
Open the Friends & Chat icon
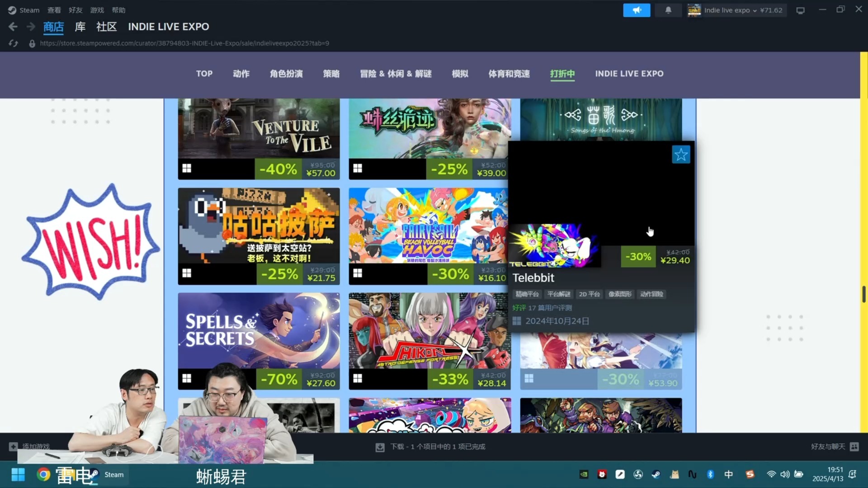[x=854, y=446]
